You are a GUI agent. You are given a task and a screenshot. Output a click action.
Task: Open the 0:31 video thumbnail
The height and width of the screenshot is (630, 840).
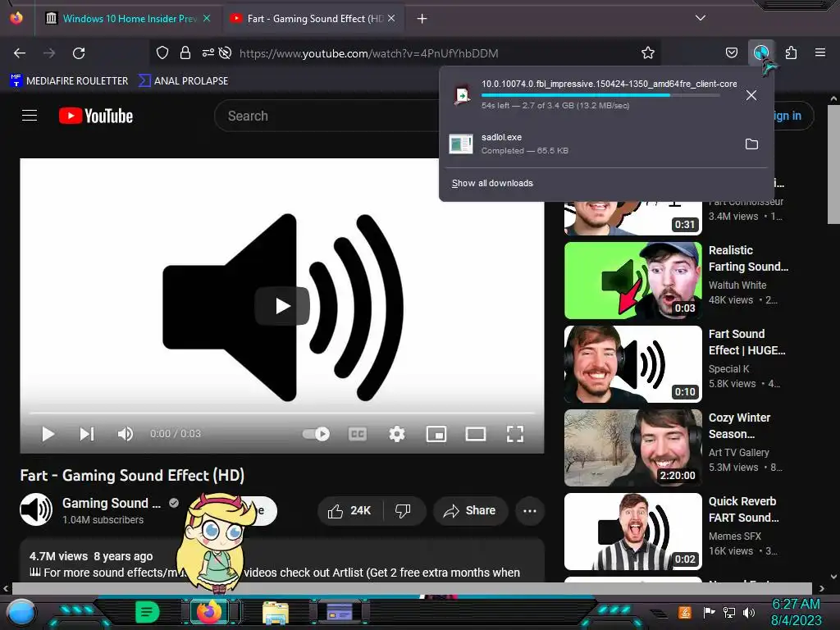coord(633,218)
